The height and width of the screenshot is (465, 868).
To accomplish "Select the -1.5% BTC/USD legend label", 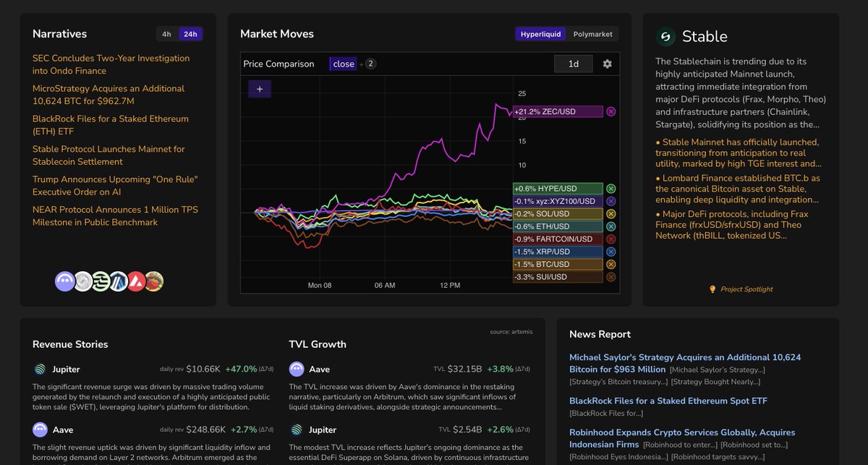I will [x=558, y=265].
